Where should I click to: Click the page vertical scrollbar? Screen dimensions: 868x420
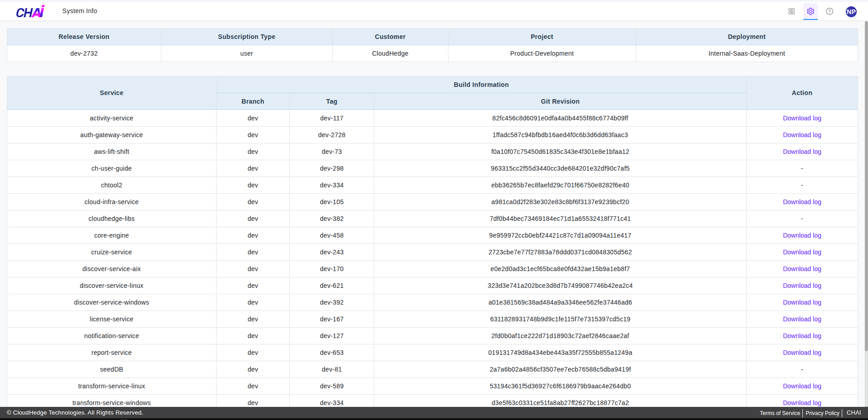tap(866, 186)
